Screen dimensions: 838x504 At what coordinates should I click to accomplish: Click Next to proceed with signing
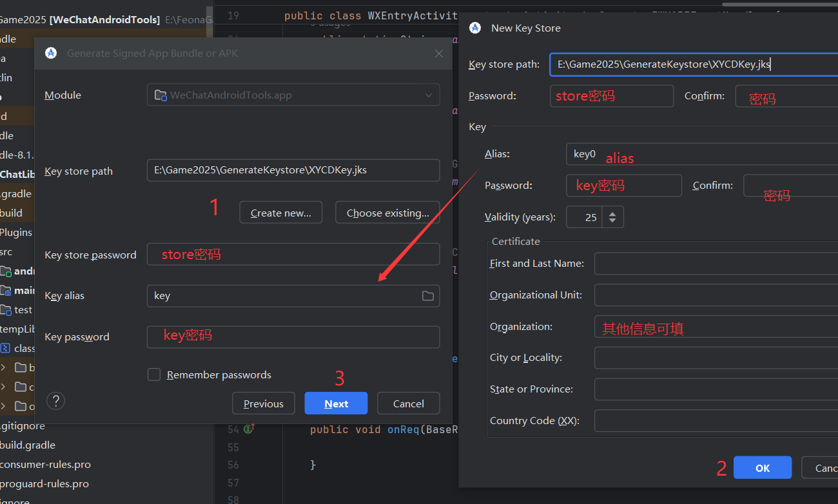pos(336,403)
